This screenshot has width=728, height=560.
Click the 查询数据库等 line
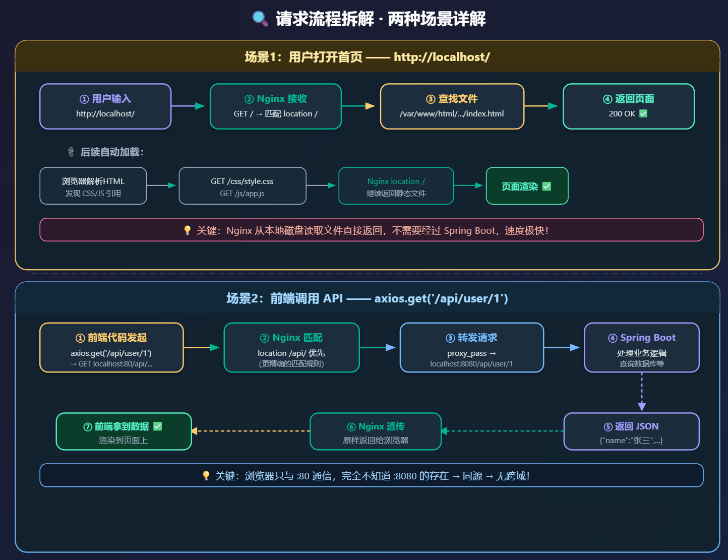click(x=642, y=363)
